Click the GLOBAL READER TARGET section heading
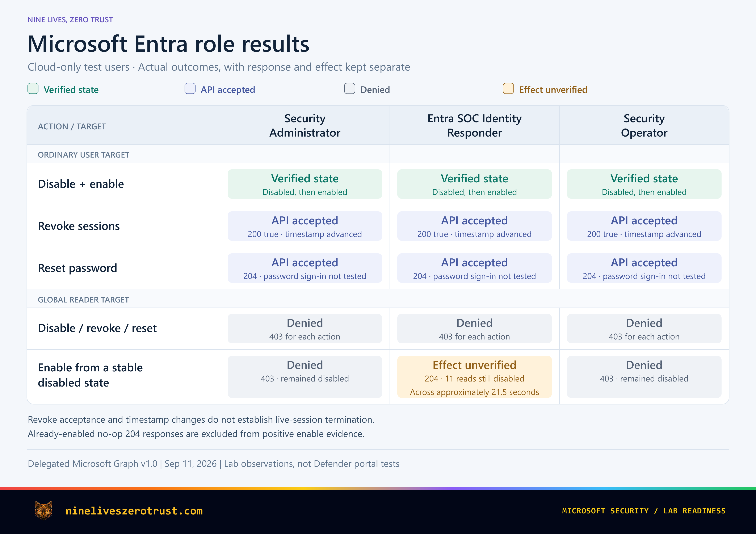Viewport: 756px width, 534px height. 83,300
